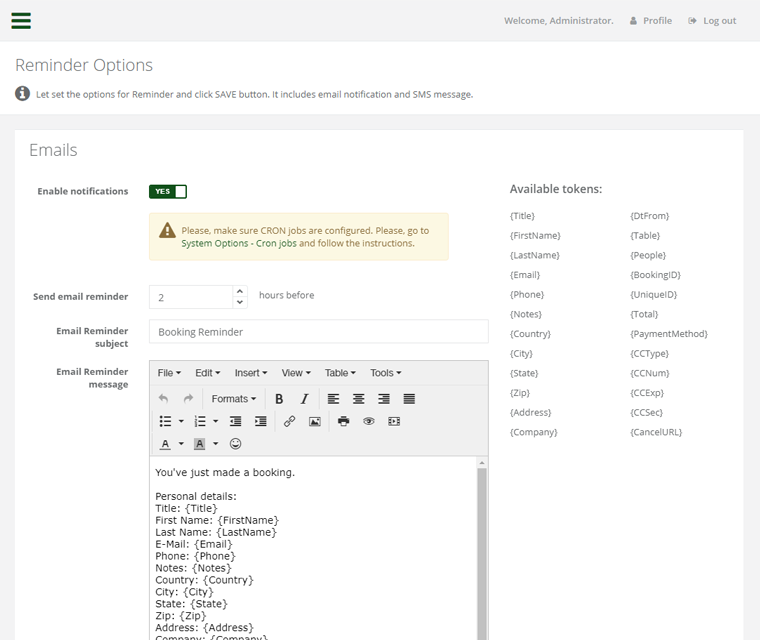Expand numbered list style options arrow
This screenshot has height=640, width=760.
(x=216, y=421)
